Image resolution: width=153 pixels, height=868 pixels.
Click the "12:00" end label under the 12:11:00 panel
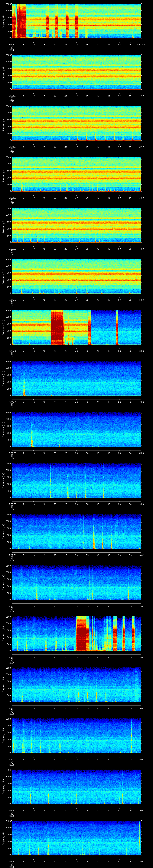point(141,657)
